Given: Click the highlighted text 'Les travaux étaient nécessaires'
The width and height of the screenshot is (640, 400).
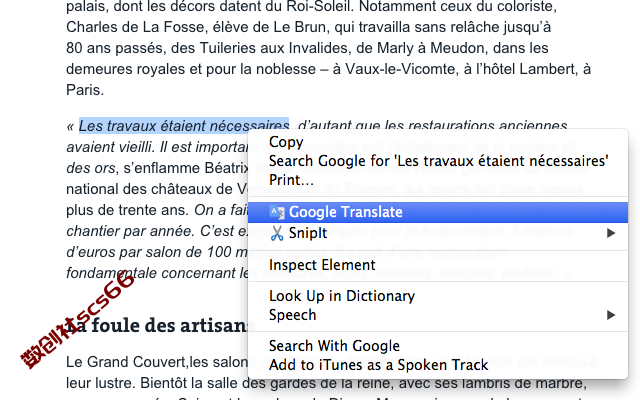Looking at the screenshot, I should [x=184, y=126].
